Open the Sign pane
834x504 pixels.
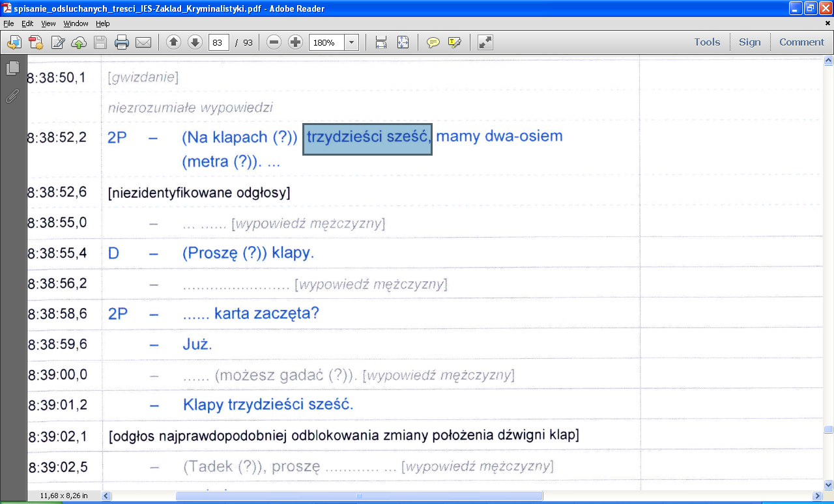pyautogui.click(x=749, y=42)
